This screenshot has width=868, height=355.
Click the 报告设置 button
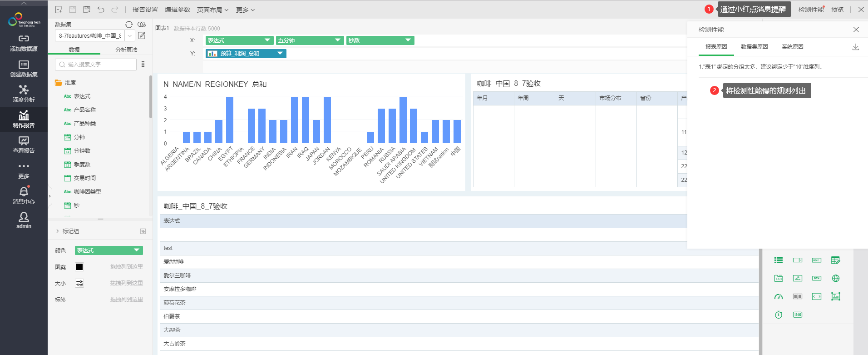point(145,10)
